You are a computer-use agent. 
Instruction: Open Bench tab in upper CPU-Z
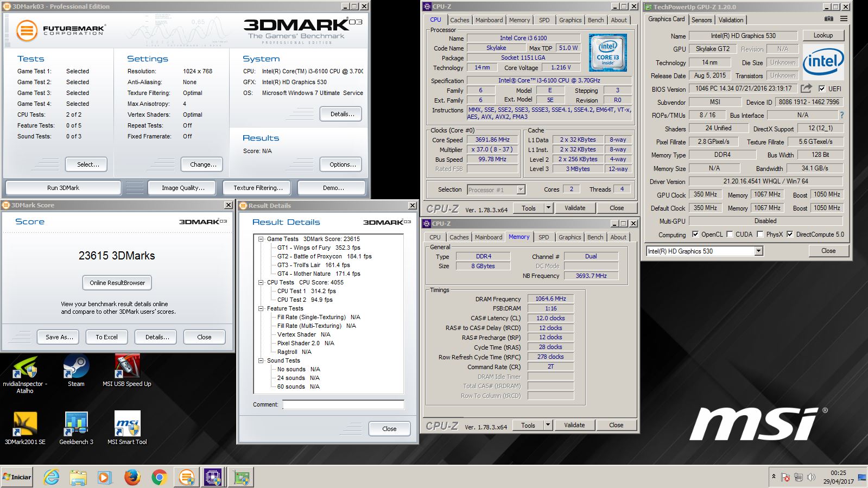click(x=595, y=20)
